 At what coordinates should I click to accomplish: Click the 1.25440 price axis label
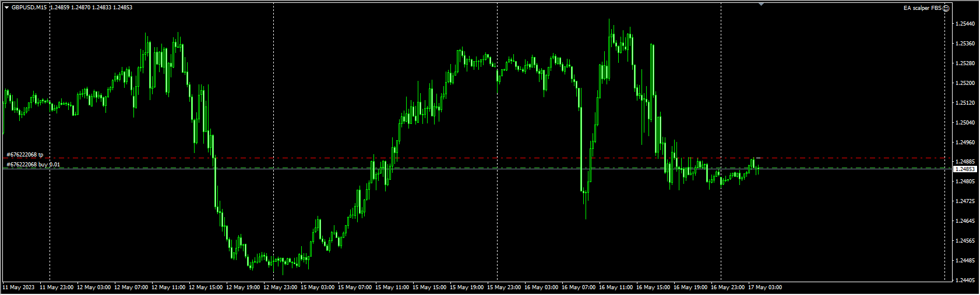click(x=965, y=24)
